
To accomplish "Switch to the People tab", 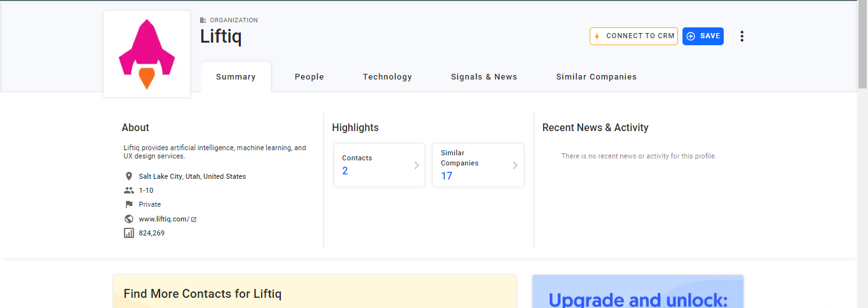I will pyautogui.click(x=309, y=77).
